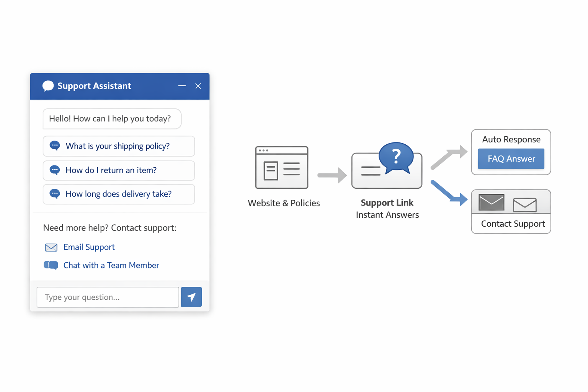Click the envelope icon next to Email Support

[51, 247]
